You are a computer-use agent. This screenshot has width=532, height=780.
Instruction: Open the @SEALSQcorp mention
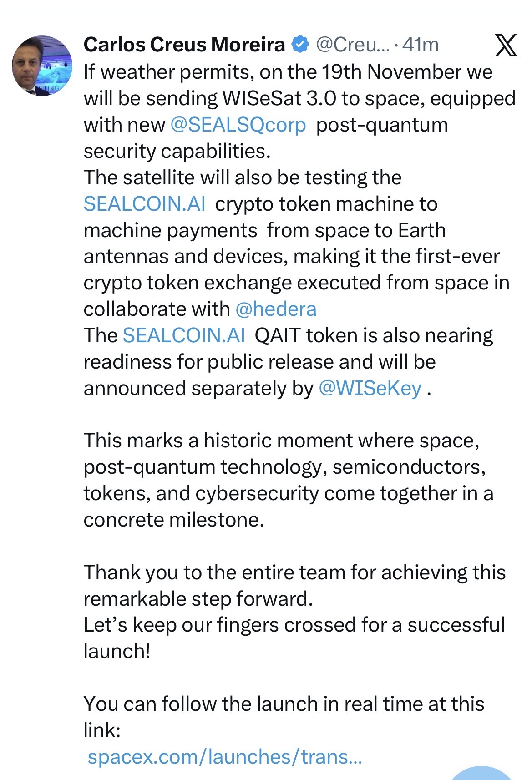coord(238,125)
